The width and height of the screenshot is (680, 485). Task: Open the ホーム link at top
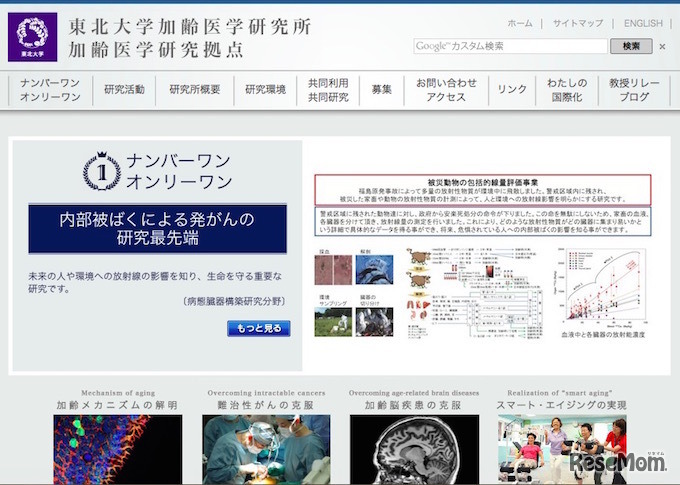point(520,23)
